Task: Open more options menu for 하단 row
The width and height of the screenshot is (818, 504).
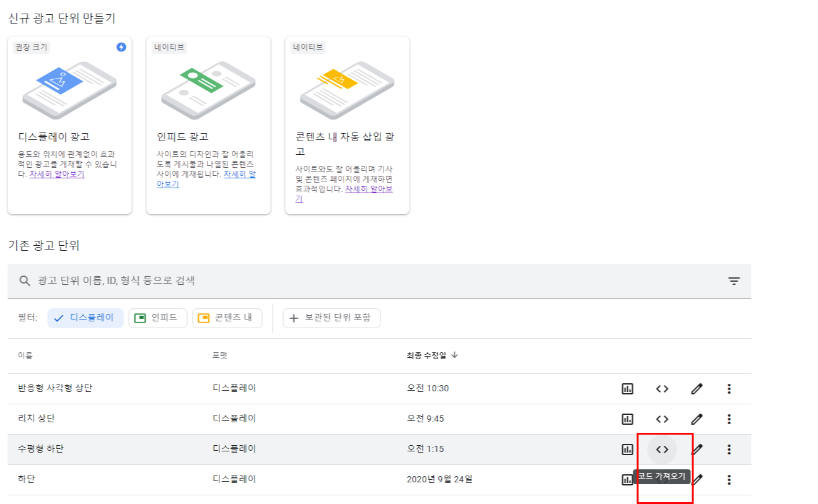Action: 729,479
